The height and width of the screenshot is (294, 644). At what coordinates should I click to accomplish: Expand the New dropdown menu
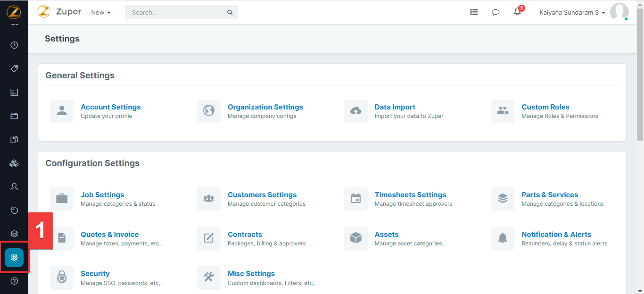[100, 13]
